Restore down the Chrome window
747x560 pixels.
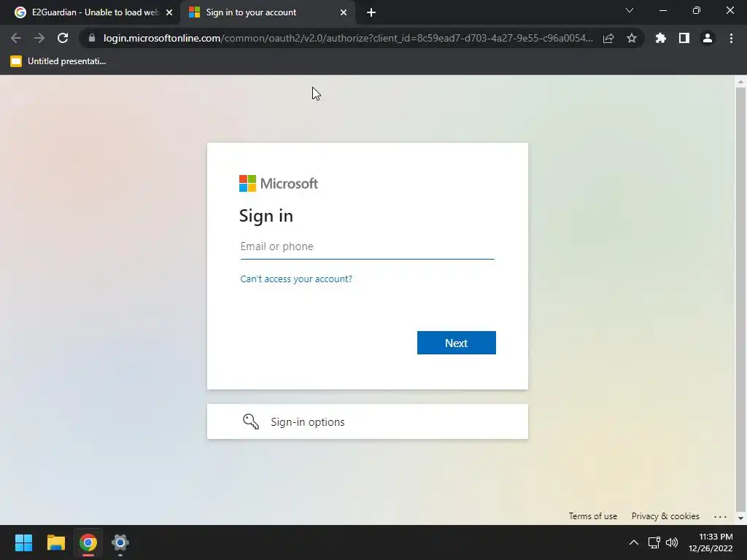pos(697,10)
